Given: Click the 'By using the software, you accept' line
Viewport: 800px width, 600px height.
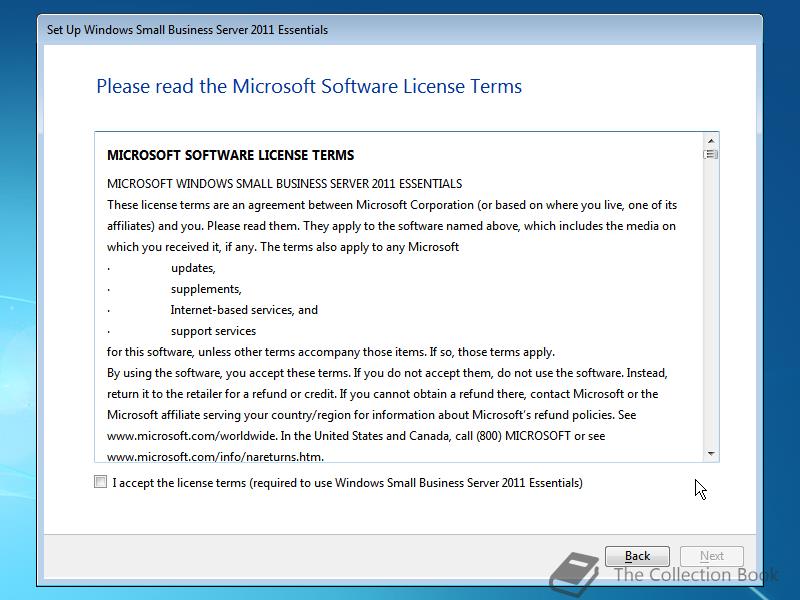Looking at the screenshot, I should [387, 373].
